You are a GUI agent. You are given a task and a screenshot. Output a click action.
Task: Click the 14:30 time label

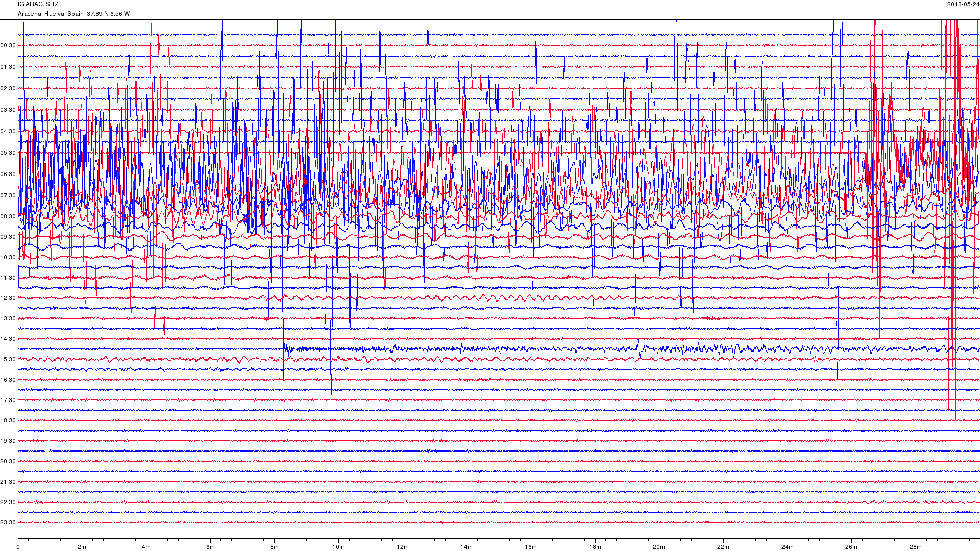tap(8, 339)
